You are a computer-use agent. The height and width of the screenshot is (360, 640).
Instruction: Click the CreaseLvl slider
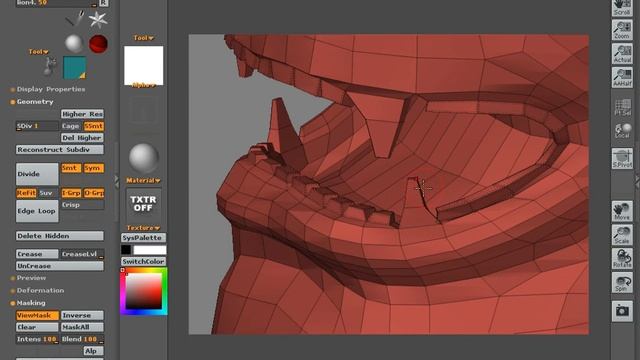(82, 254)
